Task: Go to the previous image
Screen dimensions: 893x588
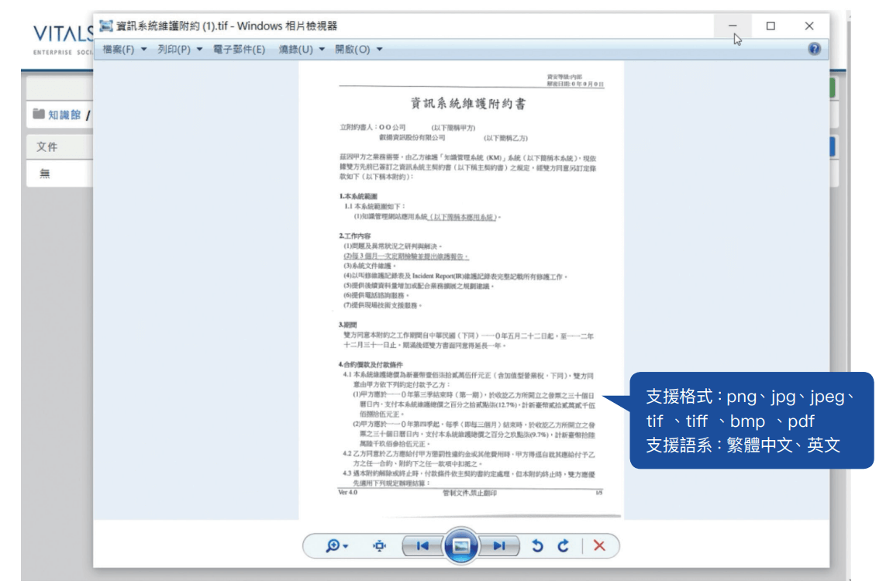Action: pos(422,546)
